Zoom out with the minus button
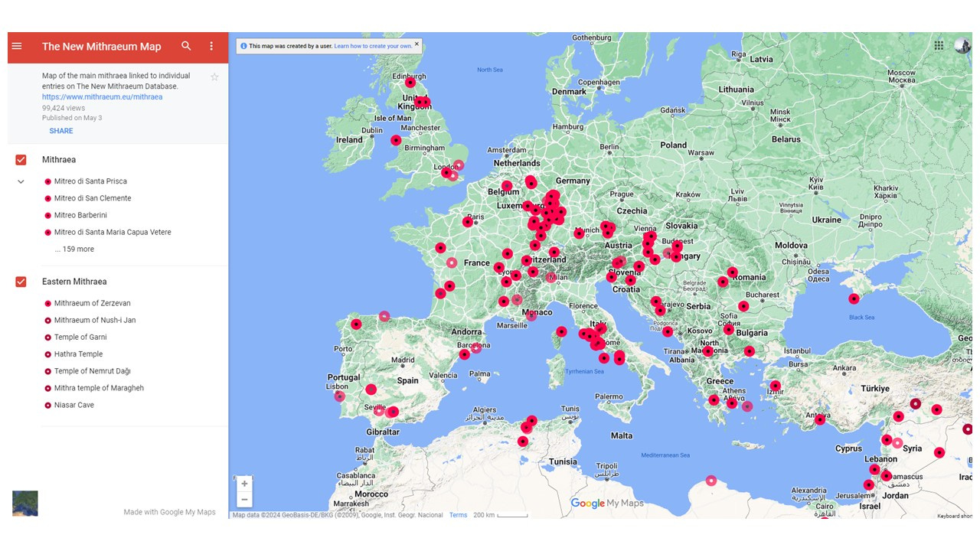The width and height of the screenshot is (980, 551). pos(244,500)
